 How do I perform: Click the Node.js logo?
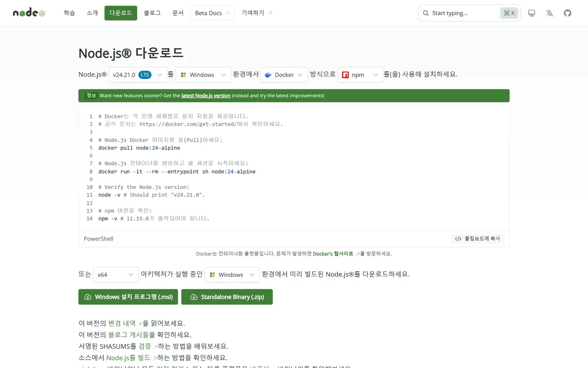click(29, 13)
